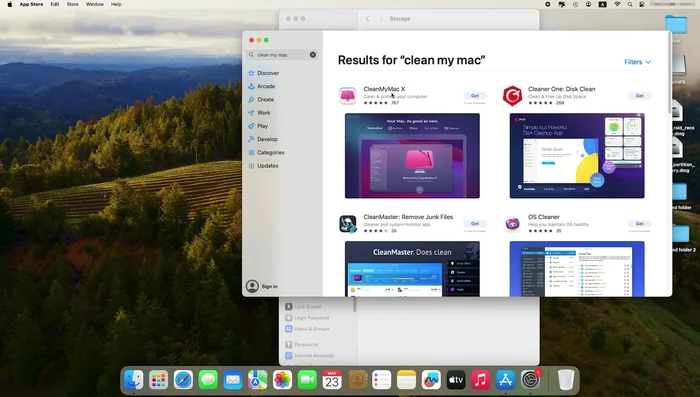Open Freeform from the Dock

pos(431,380)
